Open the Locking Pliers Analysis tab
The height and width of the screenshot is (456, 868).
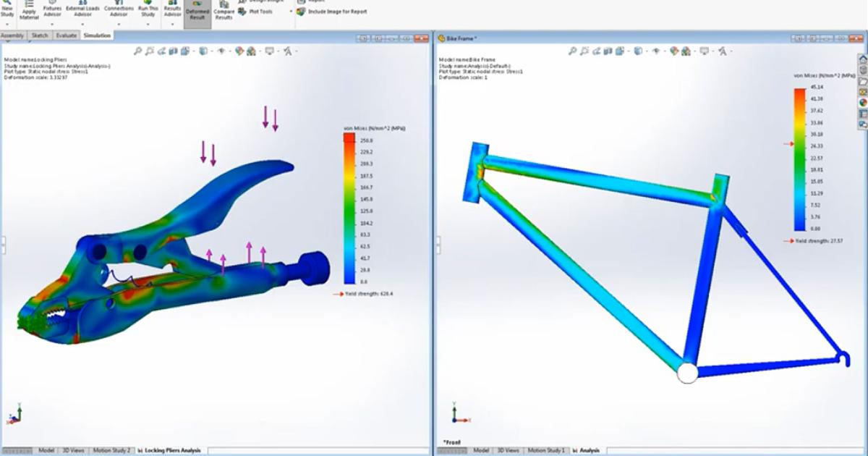click(169, 449)
